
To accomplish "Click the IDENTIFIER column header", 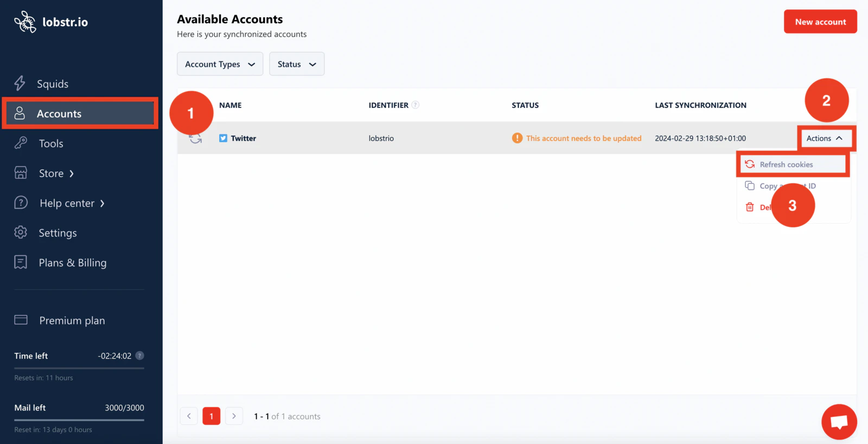I will 388,105.
